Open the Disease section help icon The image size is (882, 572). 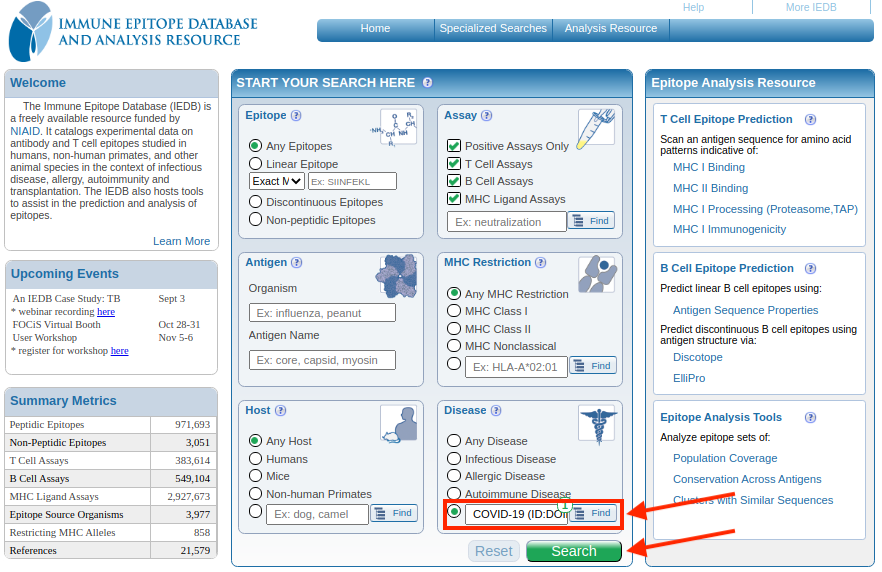[x=496, y=411]
